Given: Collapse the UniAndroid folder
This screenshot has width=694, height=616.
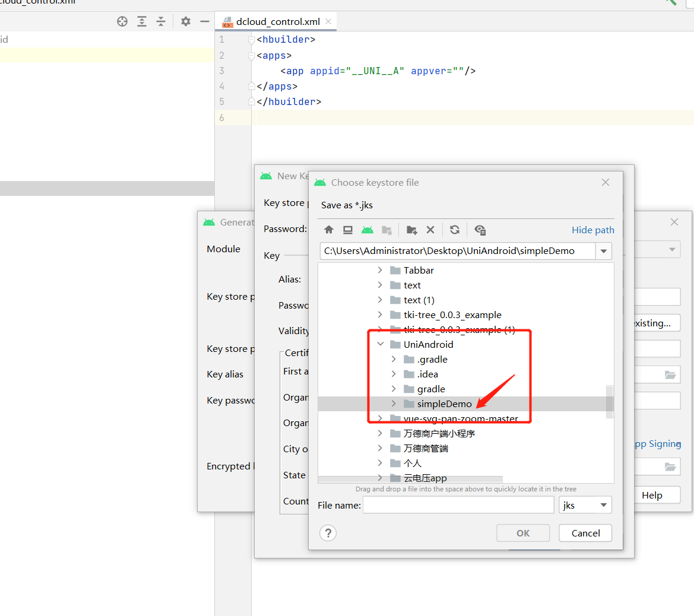Looking at the screenshot, I should click(380, 344).
